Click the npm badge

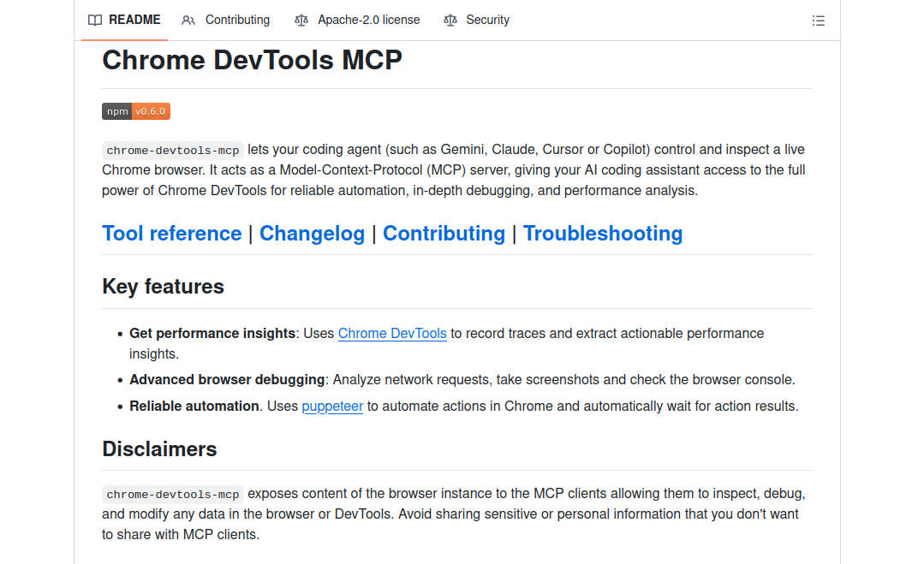pyautogui.click(x=116, y=111)
